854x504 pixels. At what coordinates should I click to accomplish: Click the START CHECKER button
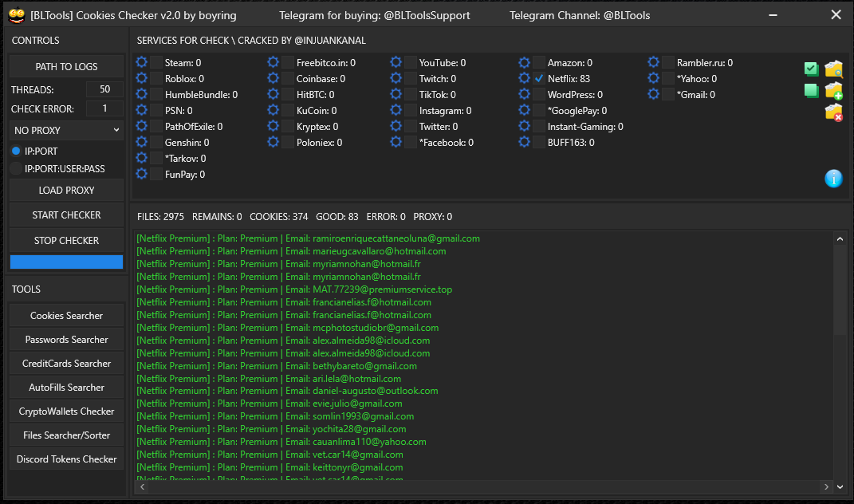tap(66, 215)
